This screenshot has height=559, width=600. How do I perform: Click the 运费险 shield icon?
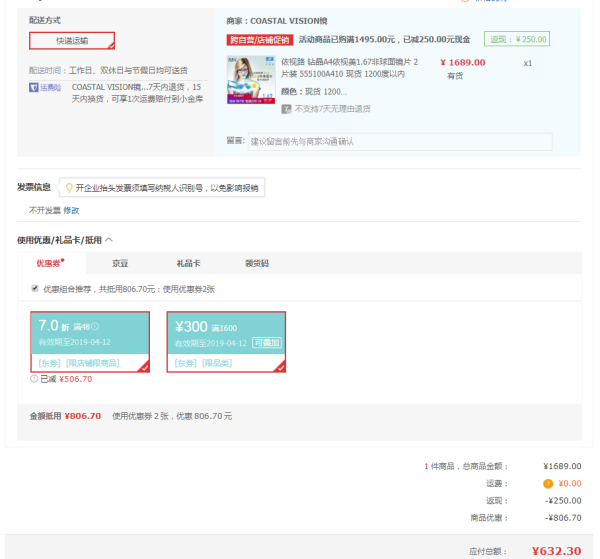coord(34,88)
